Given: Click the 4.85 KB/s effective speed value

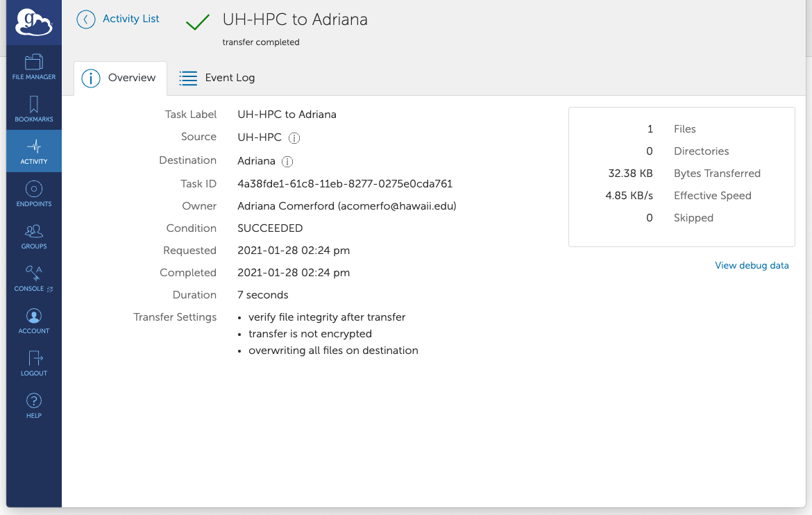Looking at the screenshot, I should [629, 196].
